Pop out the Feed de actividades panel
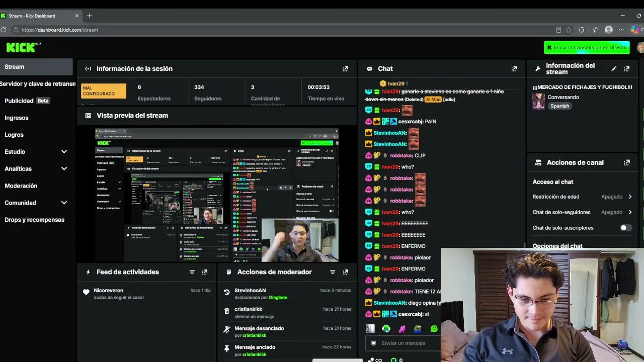The width and height of the screenshot is (644, 362). (204, 272)
